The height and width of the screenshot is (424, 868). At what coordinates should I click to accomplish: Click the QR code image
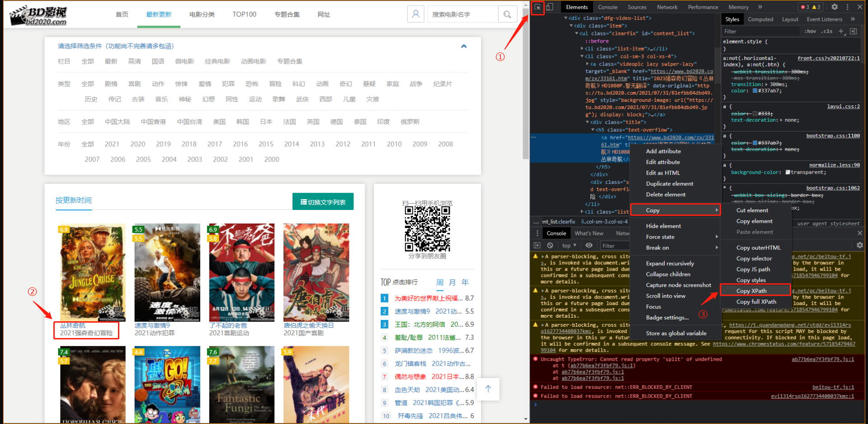[427, 229]
